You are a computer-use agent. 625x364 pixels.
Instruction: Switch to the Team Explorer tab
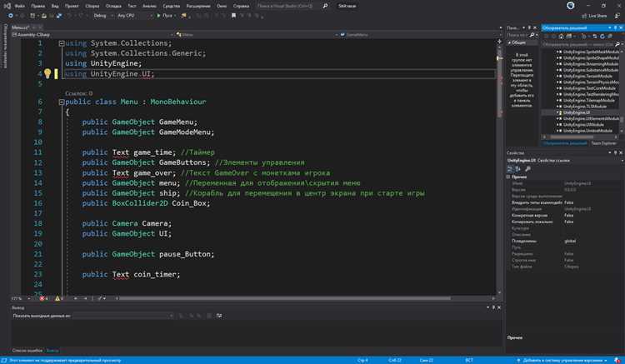tap(603, 143)
